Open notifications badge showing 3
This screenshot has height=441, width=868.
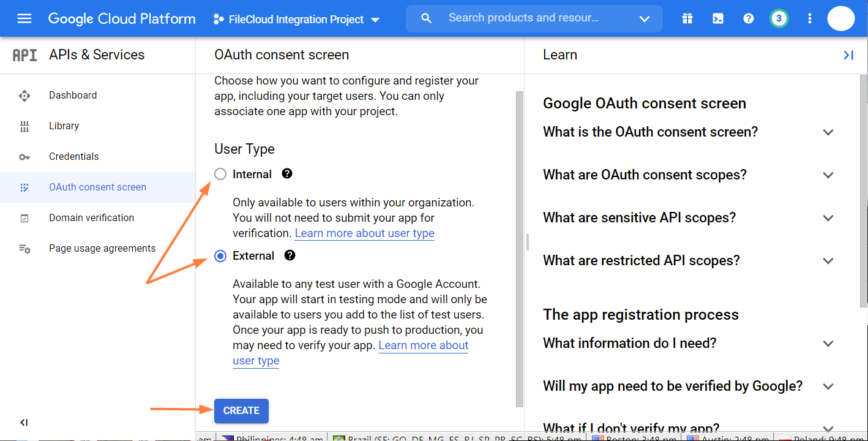click(x=779, y=18)
